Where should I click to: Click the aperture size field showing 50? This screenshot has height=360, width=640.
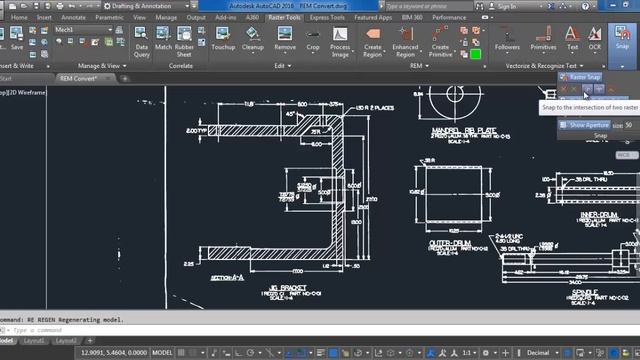point(629,125)
